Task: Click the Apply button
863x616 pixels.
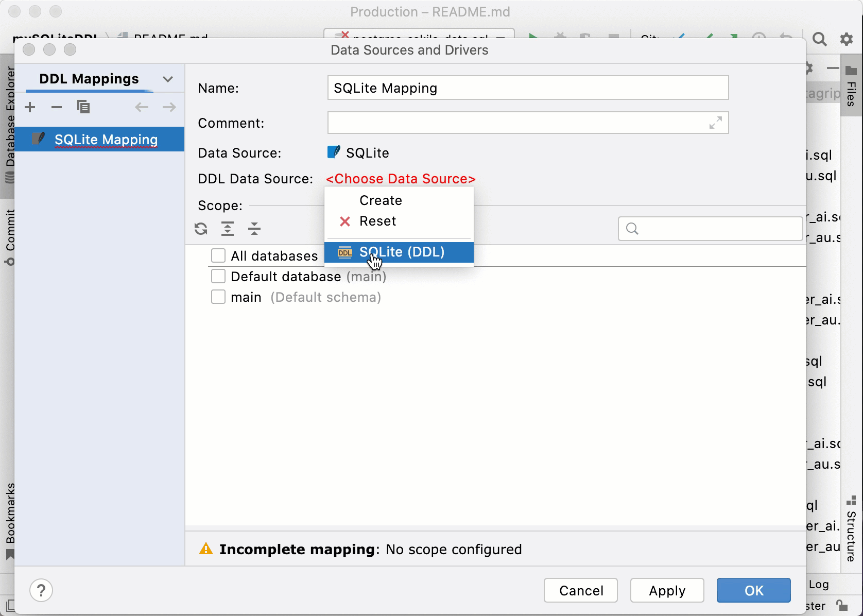Action: [x=667, y=590]
